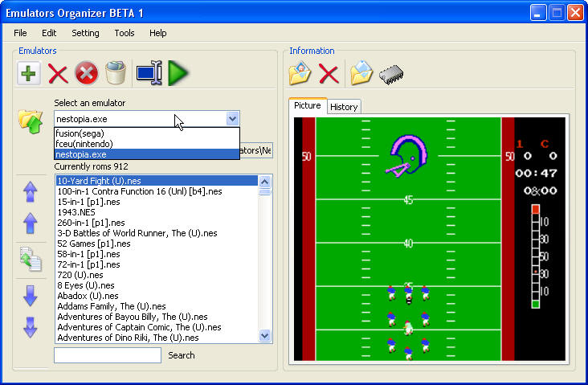Select 100-in-1 Contra Function 16 rom
Screen dimensions: 588x385
pos(157,191)
